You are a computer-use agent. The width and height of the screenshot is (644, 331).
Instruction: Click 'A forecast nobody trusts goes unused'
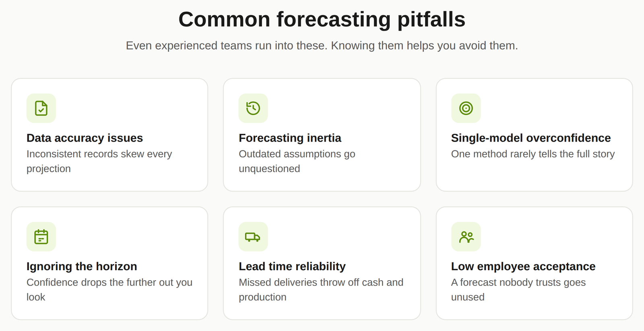pyautogui.click(x=518, y=290)
